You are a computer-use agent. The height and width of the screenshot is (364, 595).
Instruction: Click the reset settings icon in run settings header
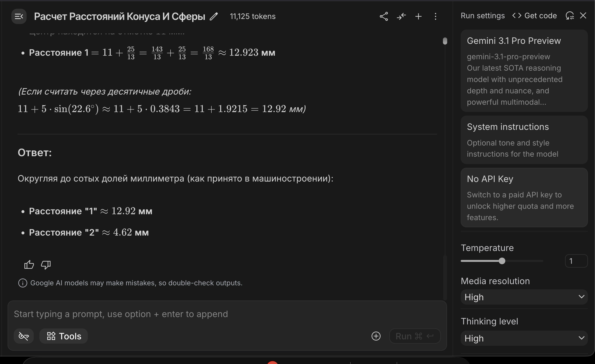coord(570,16)
